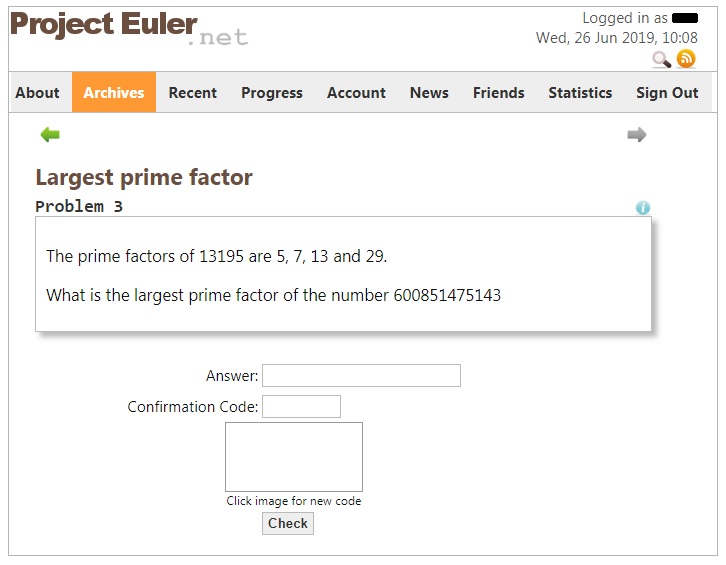
Task: View the Progress page
Action: tap(272, 93)
